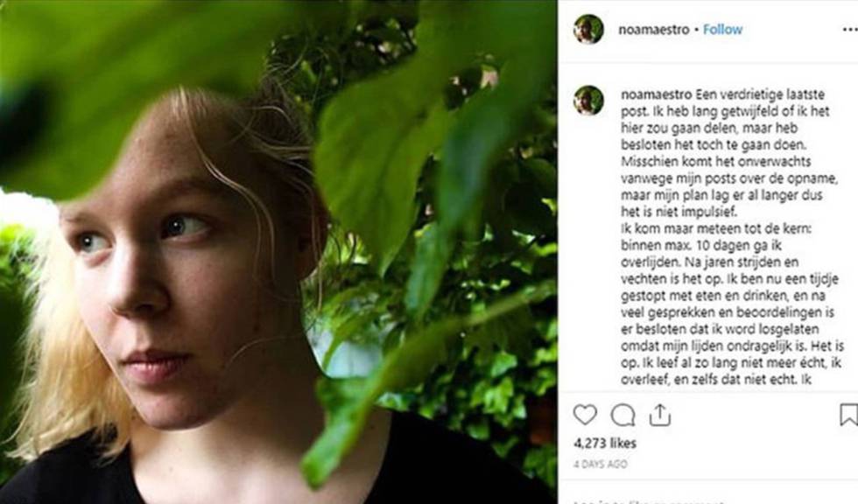Open noamaestro profile from header username
Screen dimensions: 858x504
click(x=650, y=29)
